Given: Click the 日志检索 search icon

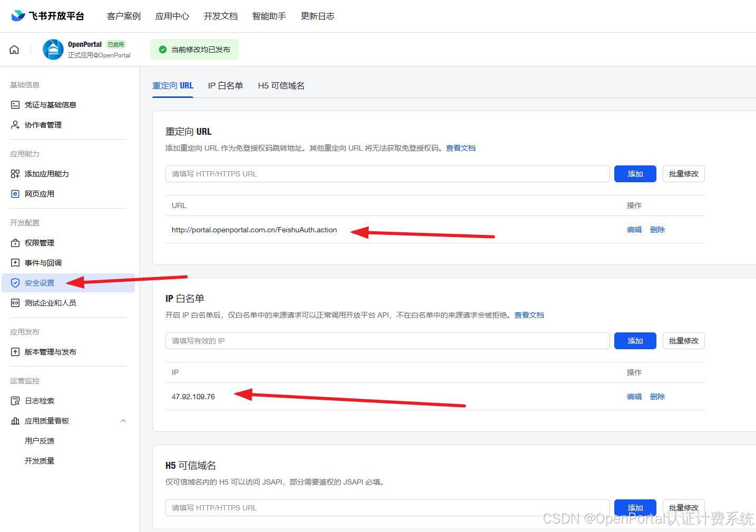Looking at the screenshot, I should tap(15, 401).
